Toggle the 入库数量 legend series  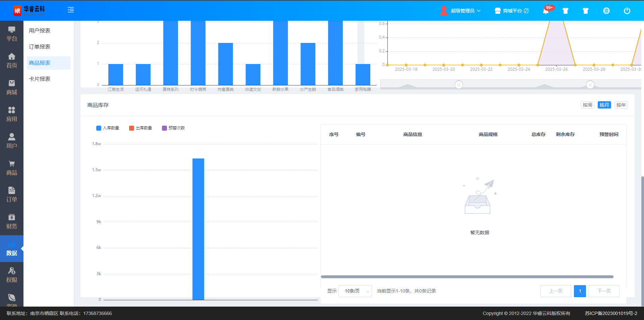[108, 128]
